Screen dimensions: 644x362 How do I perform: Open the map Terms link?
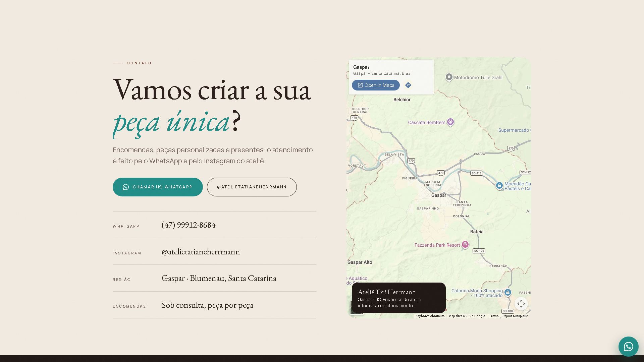tap(493, 316)
